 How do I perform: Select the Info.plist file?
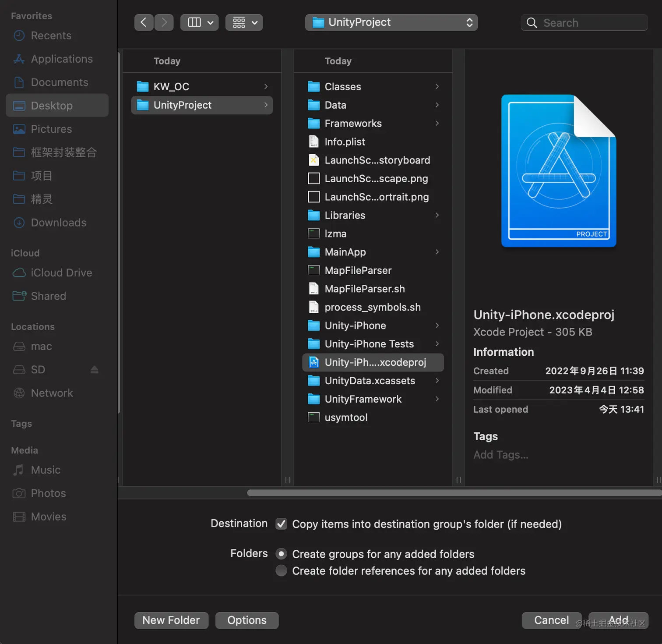pyautogui.click(x=373, y=142)
